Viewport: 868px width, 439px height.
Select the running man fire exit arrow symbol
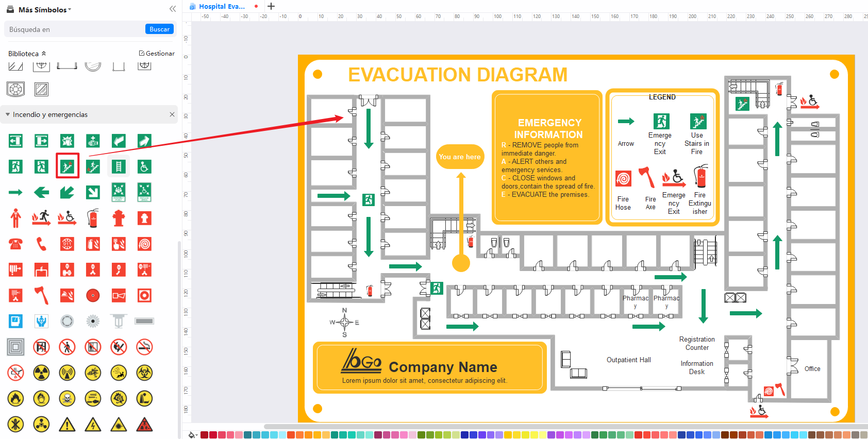(41, 218)
